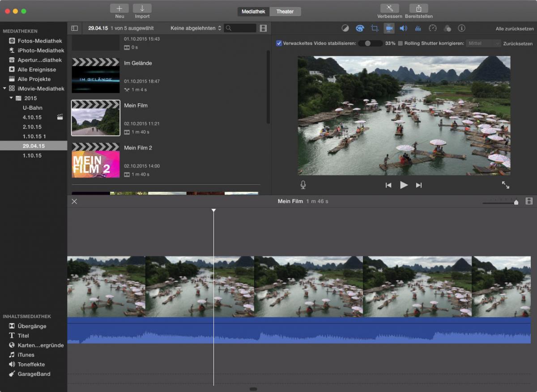Open the clip filter overlapping-circles icon

point(447,28)
